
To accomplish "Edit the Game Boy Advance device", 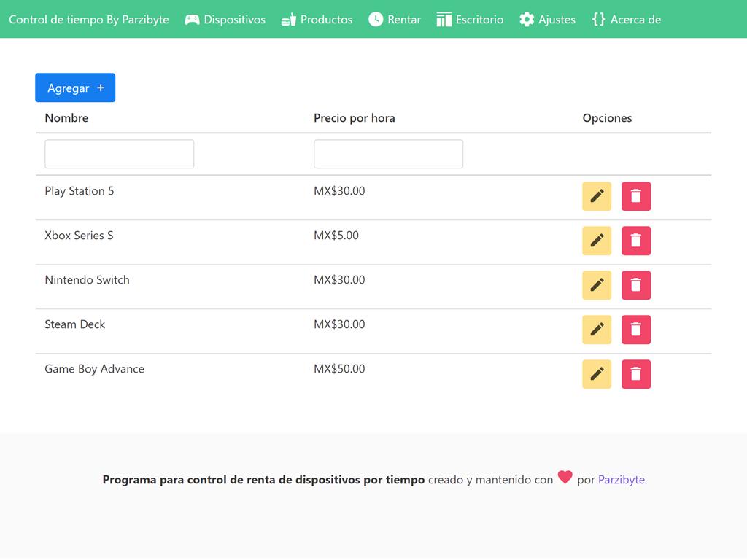I will pos(597,374).
